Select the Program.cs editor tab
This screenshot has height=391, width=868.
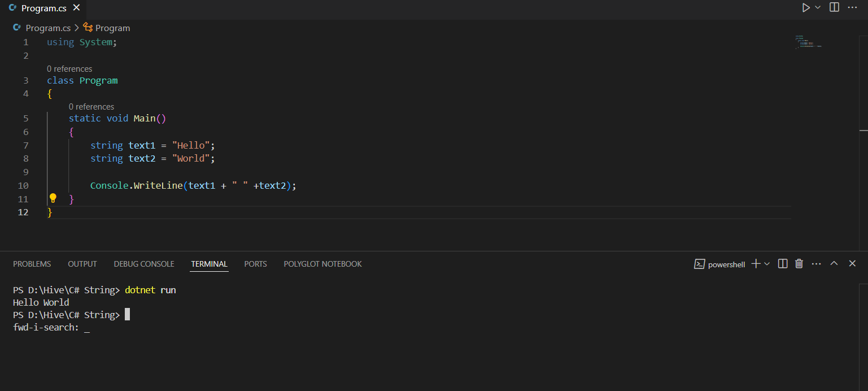(44, 8)
